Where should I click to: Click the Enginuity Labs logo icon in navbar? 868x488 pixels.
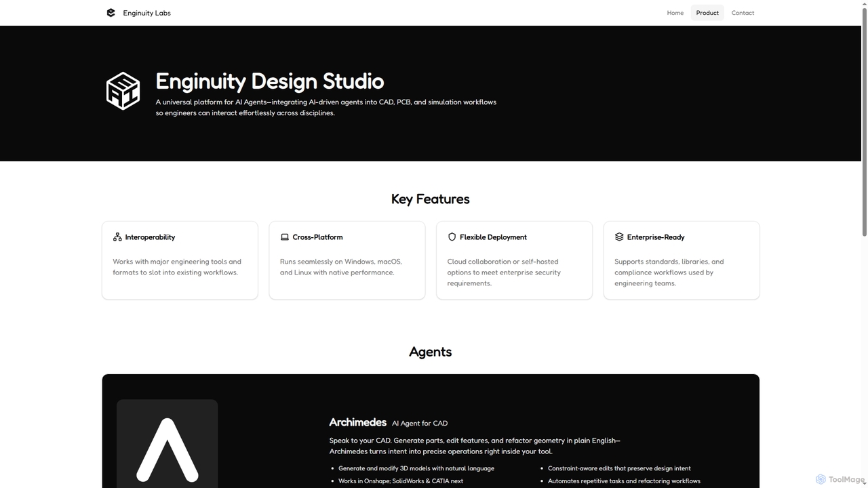tap(111, 13)
